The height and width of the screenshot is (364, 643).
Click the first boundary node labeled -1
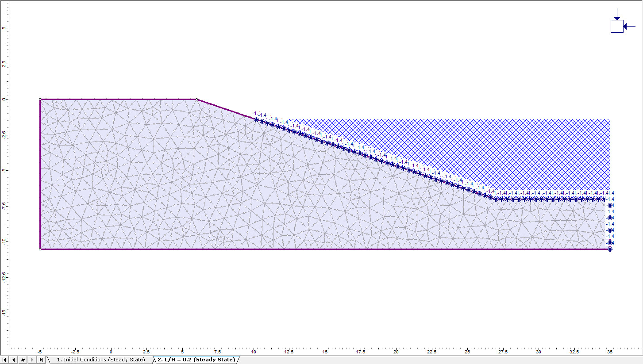pos(256,119)
